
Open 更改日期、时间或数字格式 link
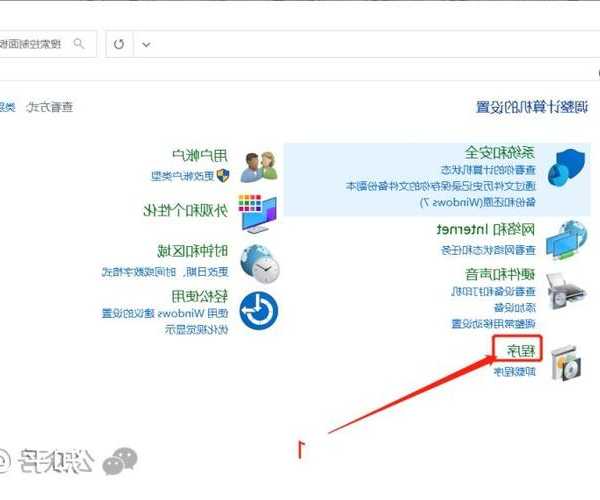(165, 272)
